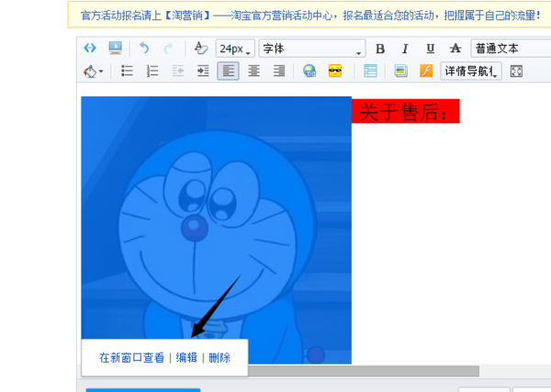Click the 编辑 link in image popup
Screen dimensions: 551x392
(186, 358)
